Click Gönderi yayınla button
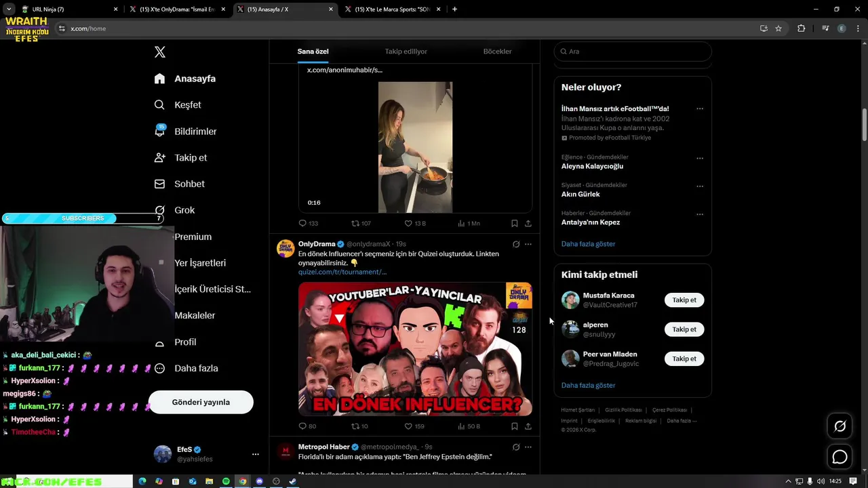The image size is (868, 488). [201, 402]
